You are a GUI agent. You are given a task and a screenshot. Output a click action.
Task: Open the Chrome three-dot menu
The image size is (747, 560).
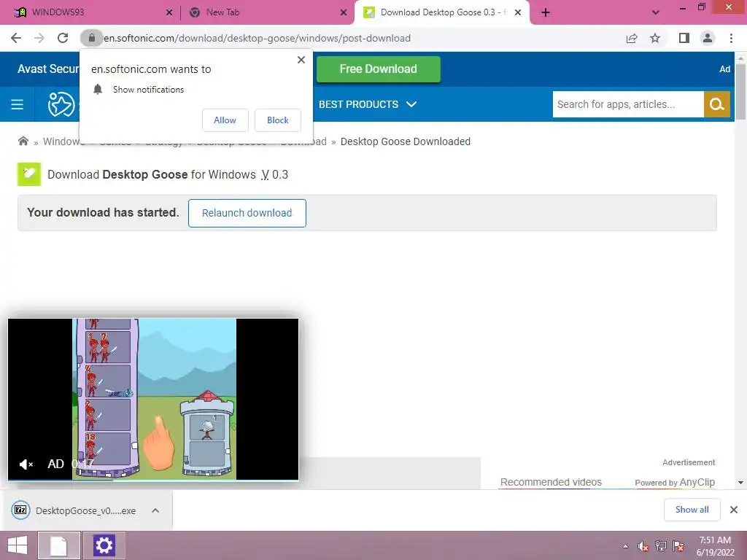pos(731,38)
